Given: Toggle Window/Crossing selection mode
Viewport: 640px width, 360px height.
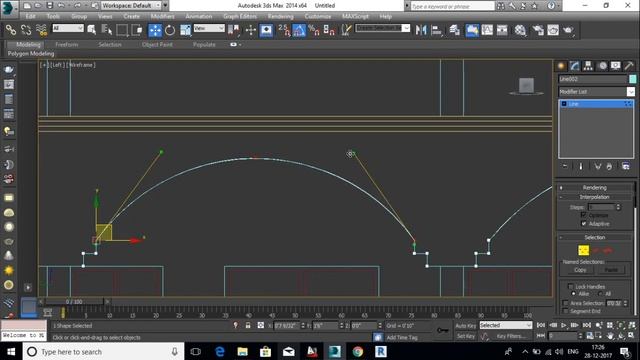Looking at the screenshot, I should [x=137, y=30].
